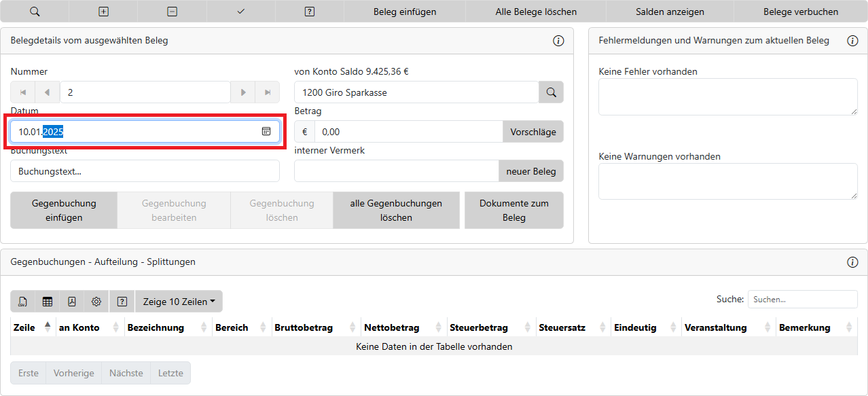Click the Vorschläge button beside Betrag
Viewport: 868px width, 396px height.
[x=532, y=132]
